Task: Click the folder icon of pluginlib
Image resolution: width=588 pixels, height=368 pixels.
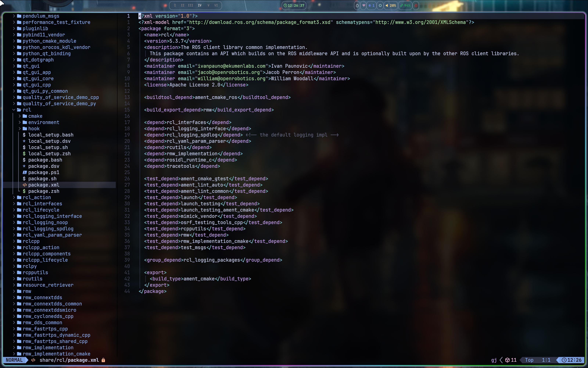Action: point(19,29)
